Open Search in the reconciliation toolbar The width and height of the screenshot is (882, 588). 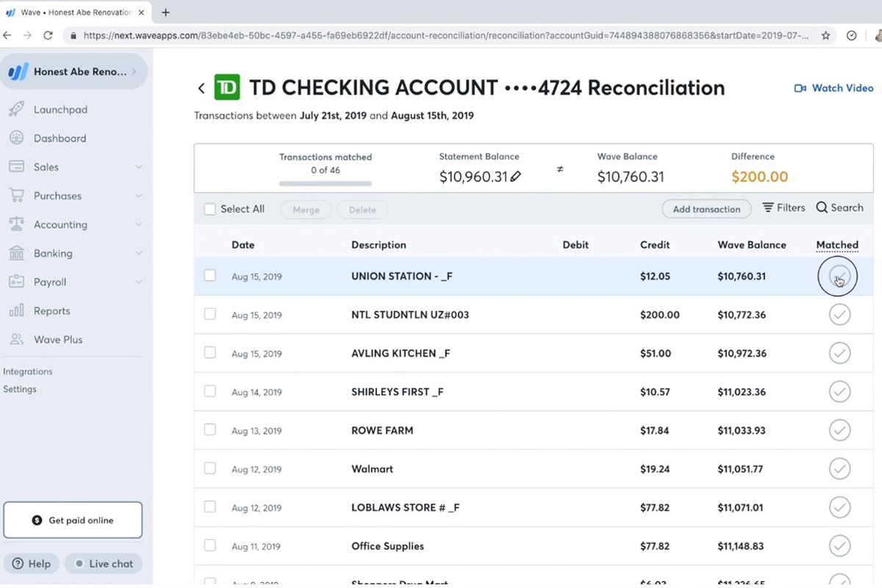839,207
